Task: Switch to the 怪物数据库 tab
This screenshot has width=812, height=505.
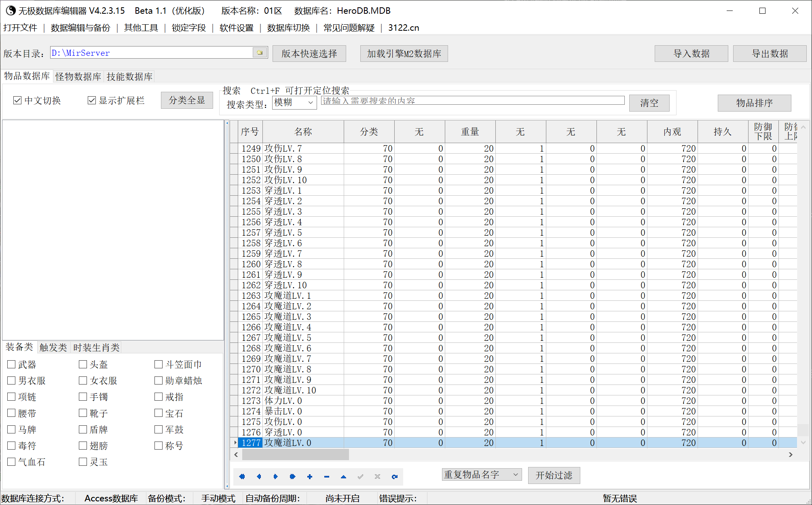Action: (78, 76)
